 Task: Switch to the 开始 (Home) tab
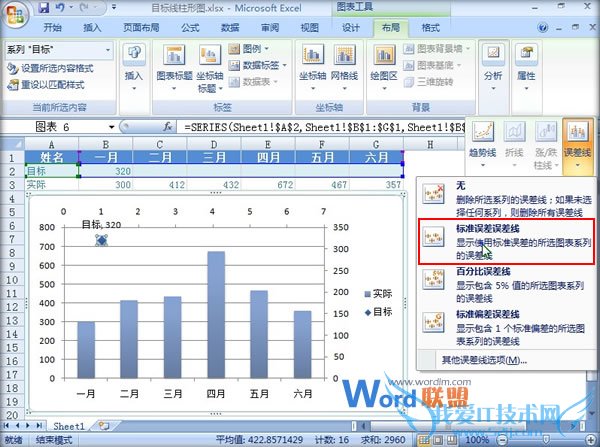(x=52, y=28)
